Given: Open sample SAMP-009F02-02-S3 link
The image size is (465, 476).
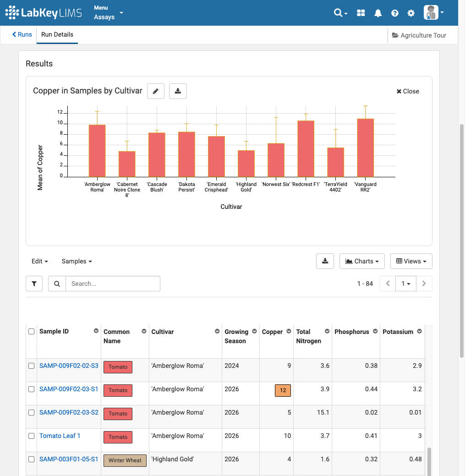Looking at the screenshot, I should (x=69, y=366).
